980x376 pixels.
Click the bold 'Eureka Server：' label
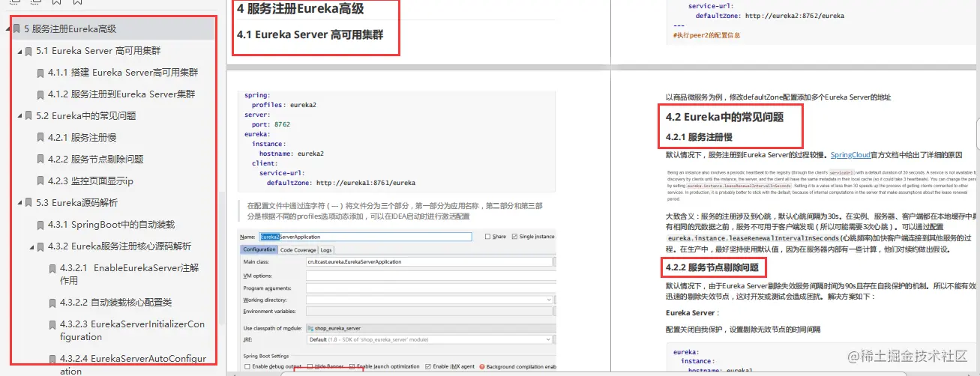point(693,313)
